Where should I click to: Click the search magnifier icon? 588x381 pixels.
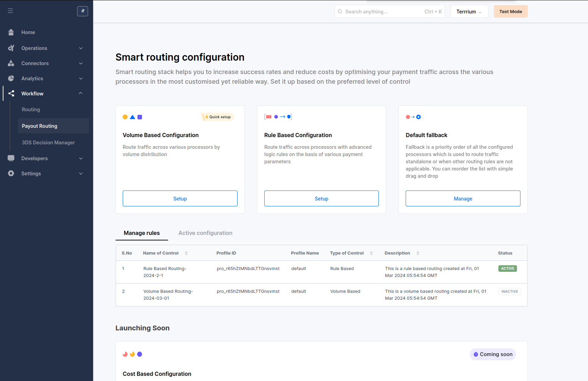(340, 11)
